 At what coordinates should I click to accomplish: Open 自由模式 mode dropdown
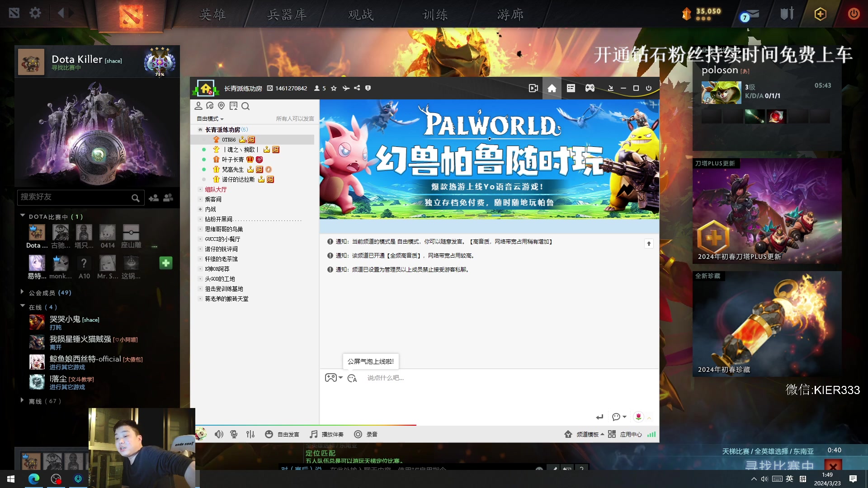click(x=210, y=119)
